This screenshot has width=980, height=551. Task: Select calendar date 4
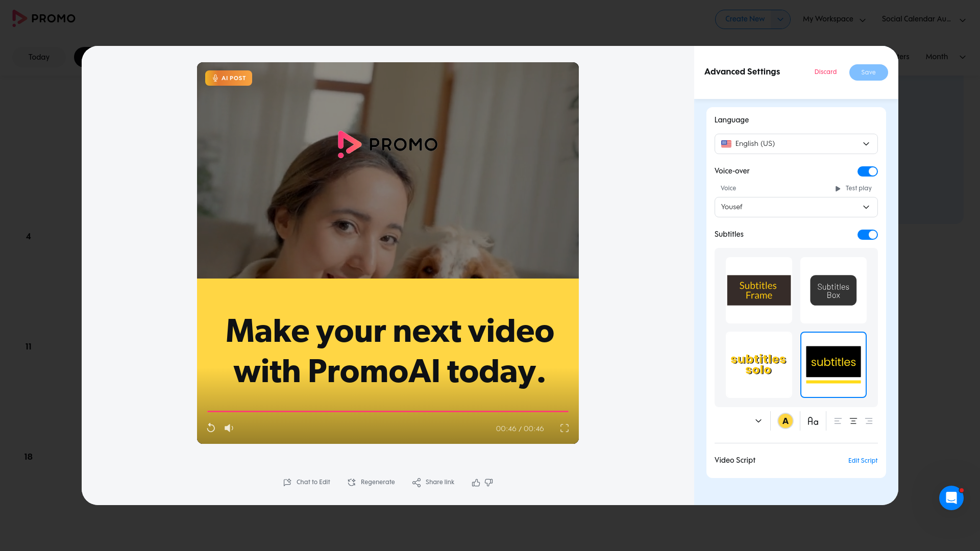pos(29,237)
